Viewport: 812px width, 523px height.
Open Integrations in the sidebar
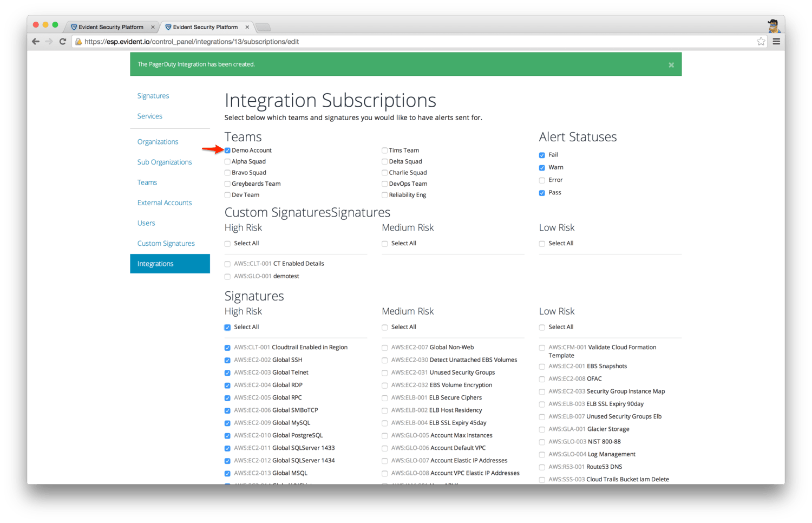pos(155,264)
